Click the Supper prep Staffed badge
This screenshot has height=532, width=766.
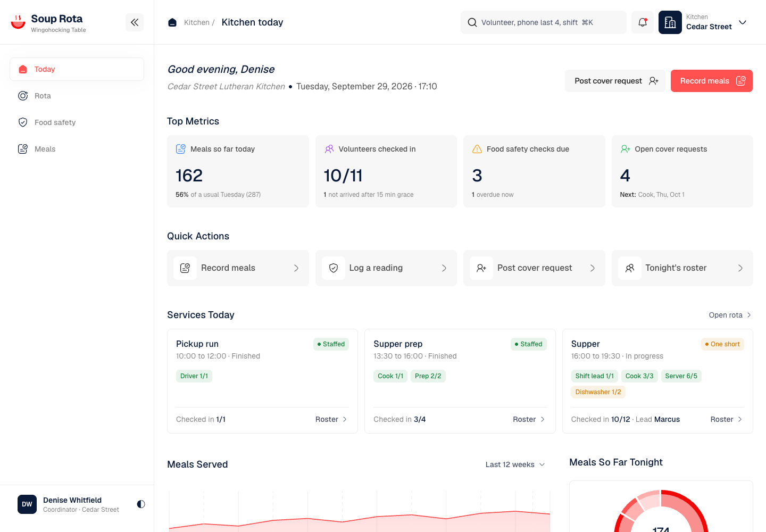tap(529, 344)
